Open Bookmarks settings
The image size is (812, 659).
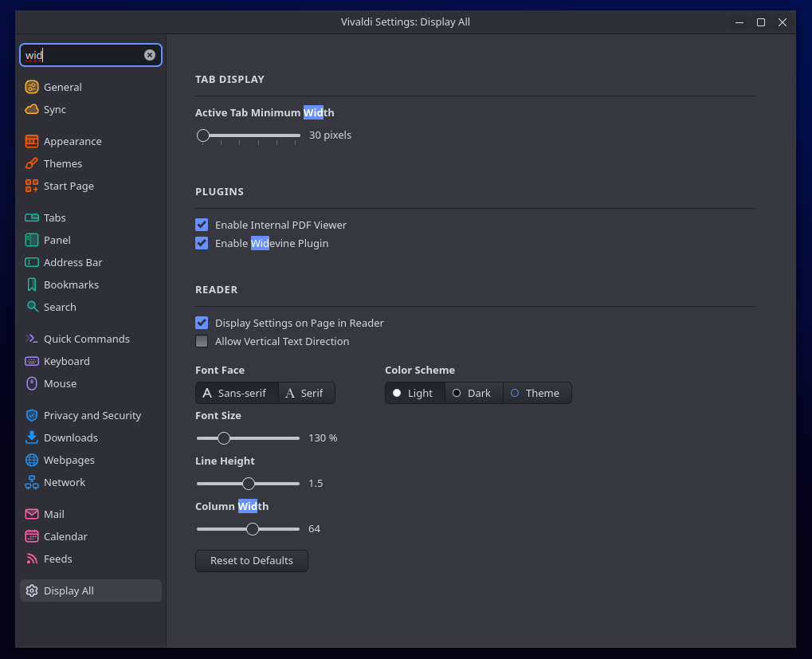click(x=91, y=284)
